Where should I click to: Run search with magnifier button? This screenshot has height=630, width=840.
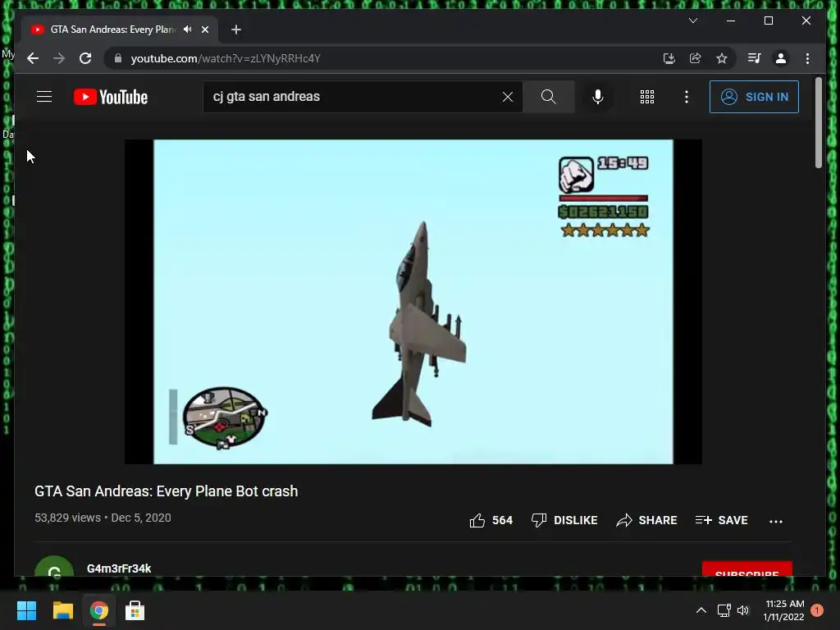click(x=548, y=97)
